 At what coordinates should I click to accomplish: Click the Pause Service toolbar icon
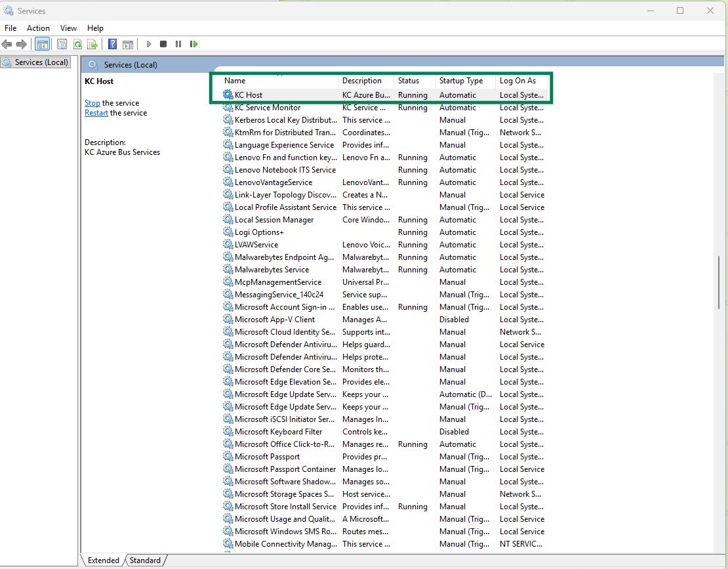178,44
